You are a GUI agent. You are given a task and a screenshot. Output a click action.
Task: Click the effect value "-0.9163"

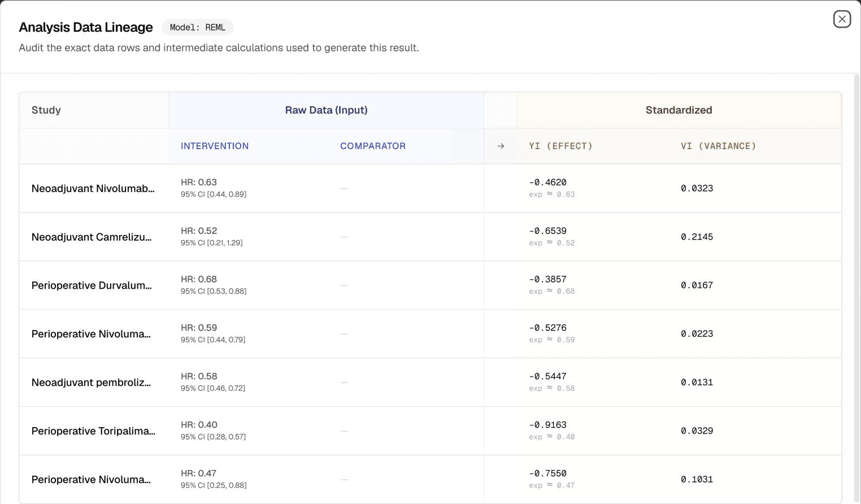click(547, 425)
